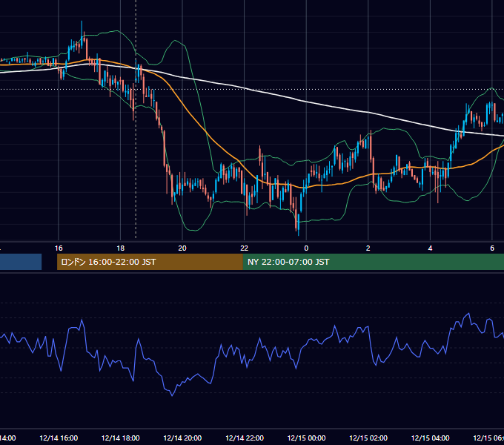The image size is (504, 445).
Task: Click the 12/14 18:00 date label
Action: click(x=121, y=438)
